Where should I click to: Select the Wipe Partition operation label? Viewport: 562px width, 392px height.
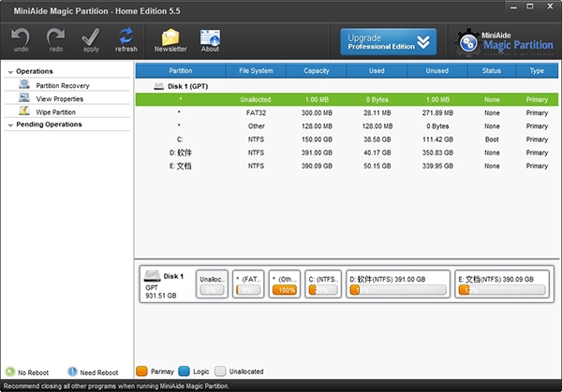56,112
